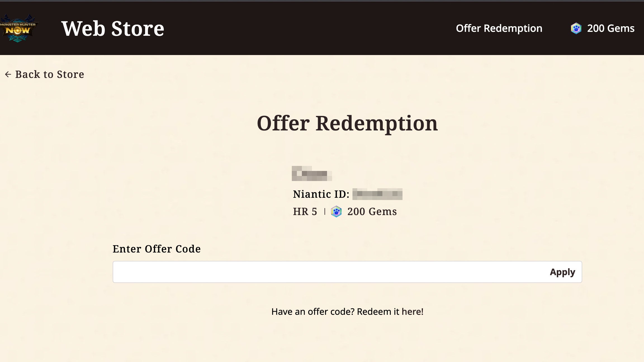Click the Back to Store link text

(49, 74)
